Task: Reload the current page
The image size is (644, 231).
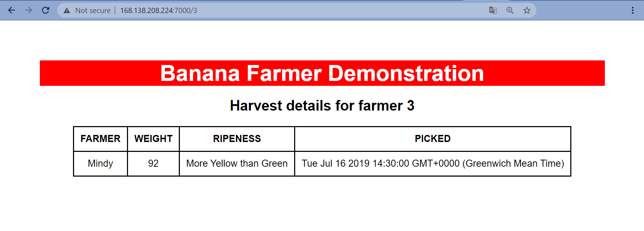Action: click(45, 10)
